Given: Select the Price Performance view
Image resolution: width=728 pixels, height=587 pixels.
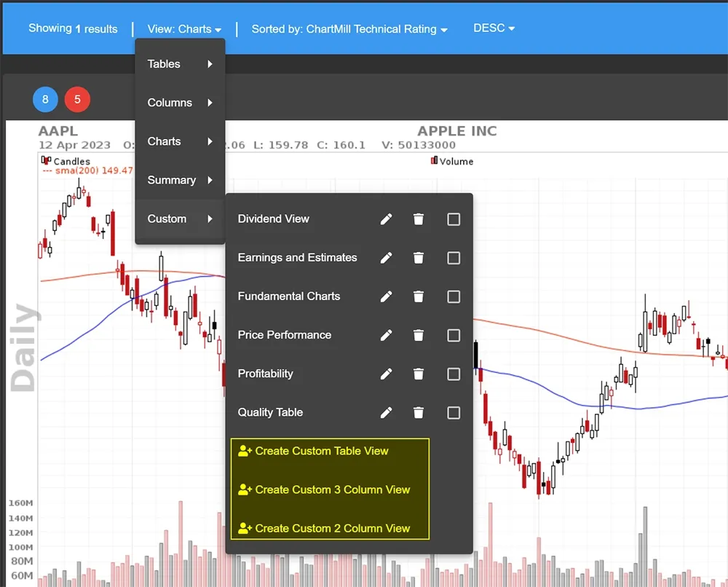Looking at the screenshot, I should coord(285,335).
